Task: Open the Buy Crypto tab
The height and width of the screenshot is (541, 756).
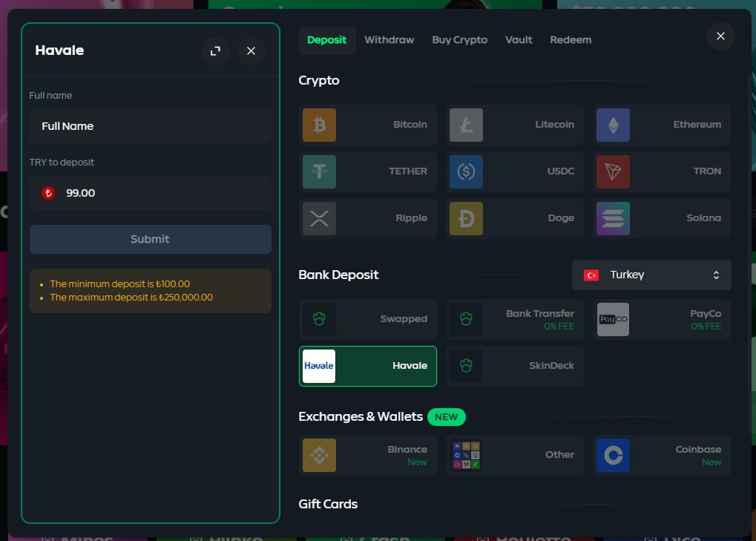Action: point(459,40)
